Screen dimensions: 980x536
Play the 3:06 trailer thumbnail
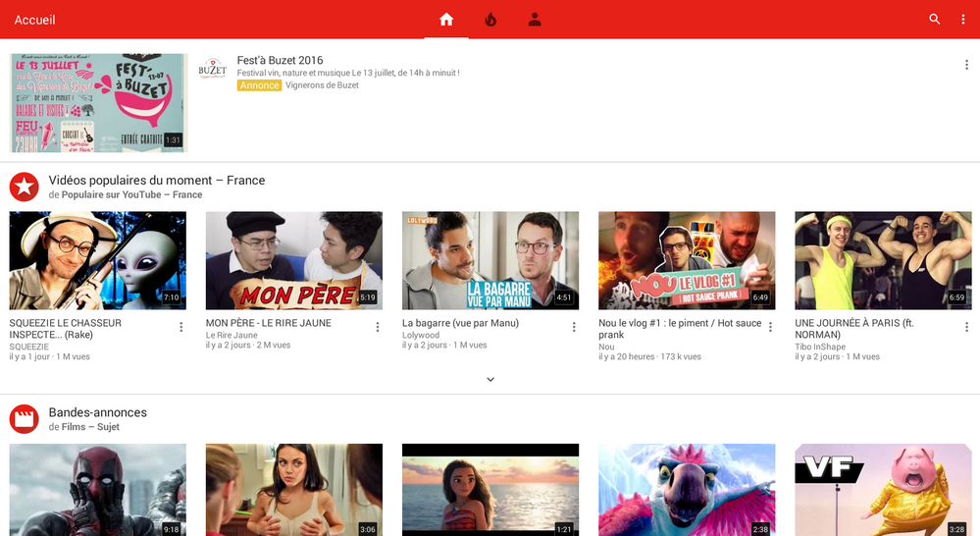point(293,490)
